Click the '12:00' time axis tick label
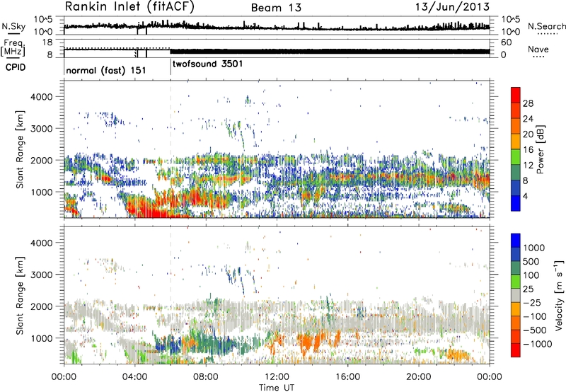This screenshot has width=566, height=392. (x=277, y=377)
